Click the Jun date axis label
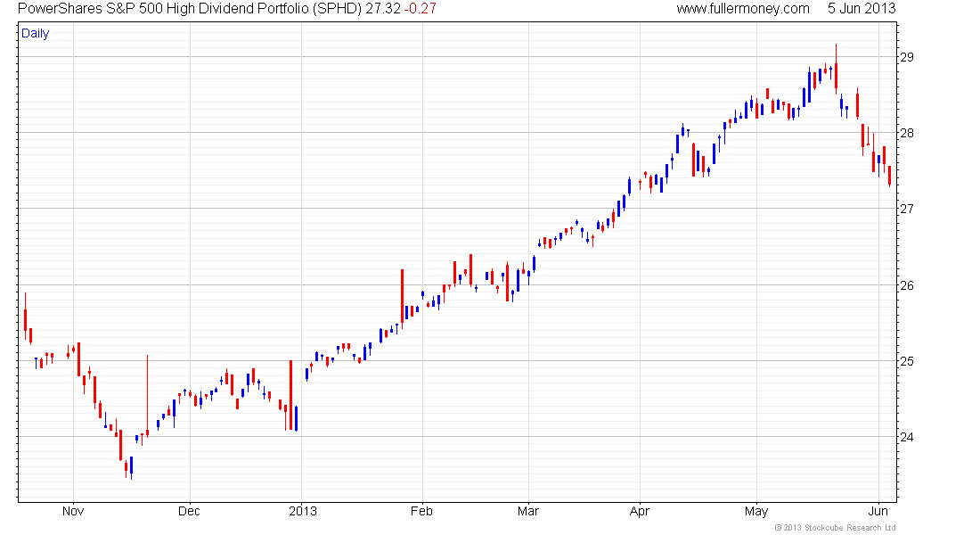The width and height of the screenshot is (980, 535). click(x=878, y=511)
